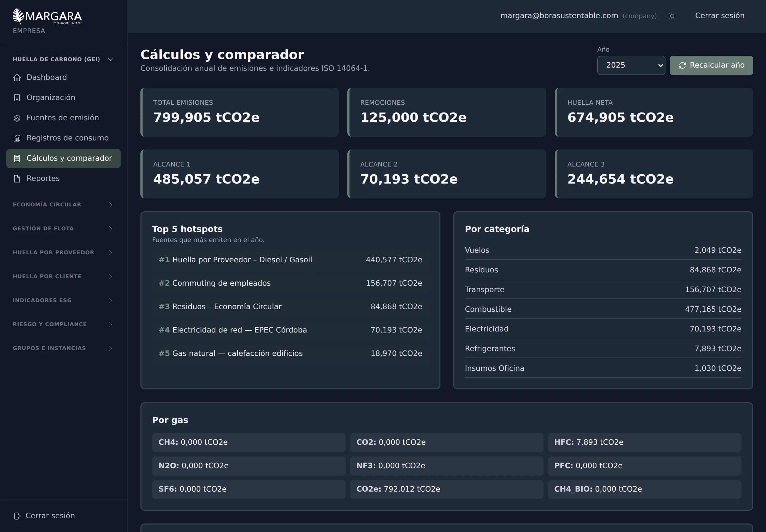
Task: Click the HFC 7,893 tCO2e chip
Action: [x=644, y=442]
